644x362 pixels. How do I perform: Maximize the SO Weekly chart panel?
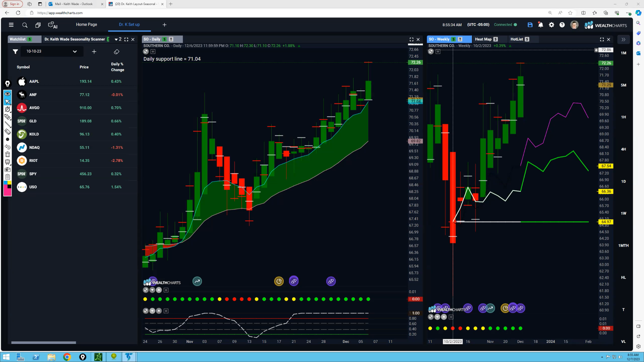click(x=602, y=40)
